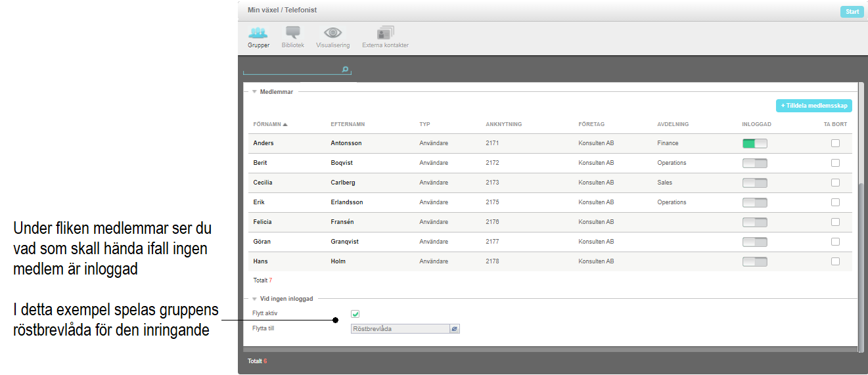Click the Inloggad column header

(756, 124)
